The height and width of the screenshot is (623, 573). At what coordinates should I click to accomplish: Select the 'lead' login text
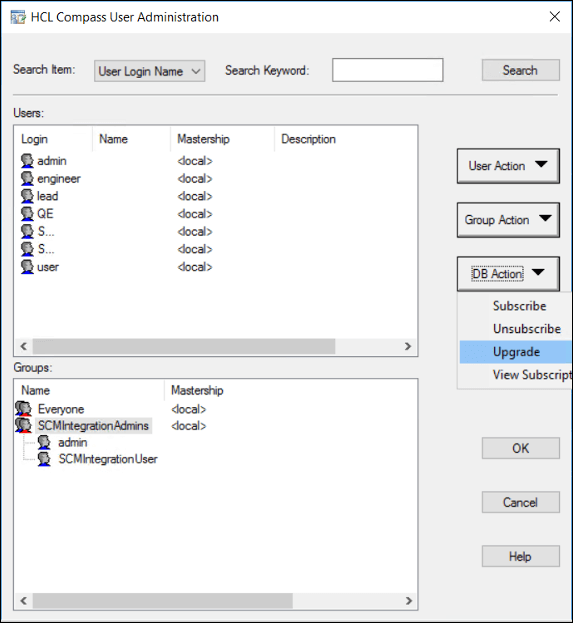pyautogui.click(x=47, y=196)
